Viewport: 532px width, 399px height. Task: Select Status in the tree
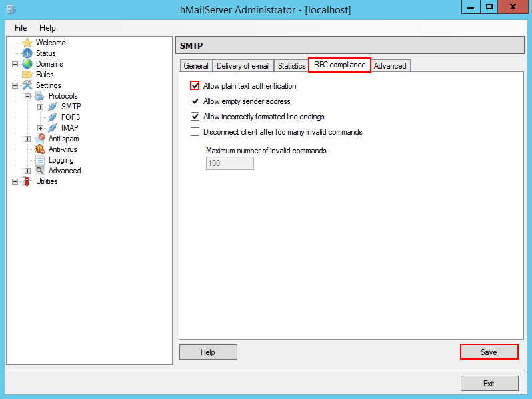point(46,53)
